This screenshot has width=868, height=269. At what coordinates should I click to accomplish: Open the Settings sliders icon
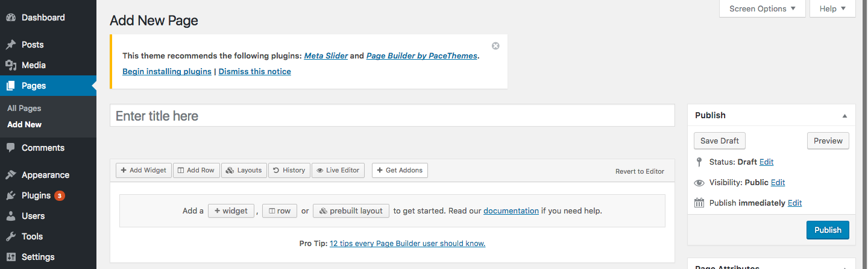point(11,257)
